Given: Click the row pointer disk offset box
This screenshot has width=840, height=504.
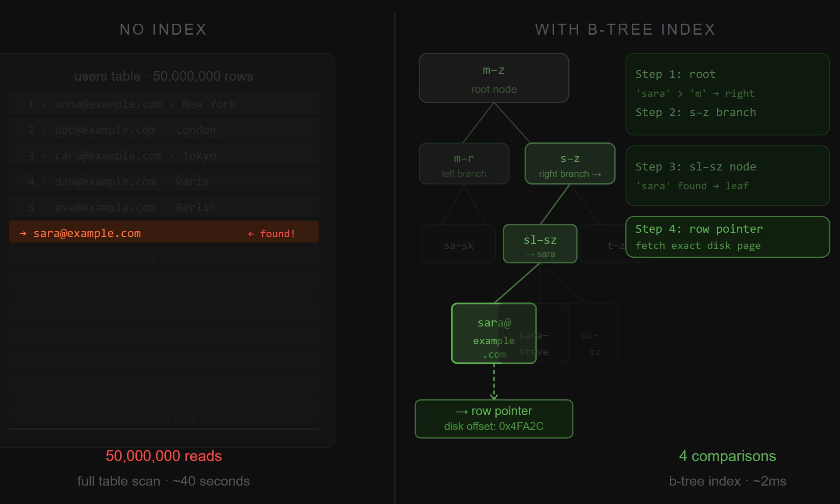Looking at the screenshot, I should click(494, 419).
